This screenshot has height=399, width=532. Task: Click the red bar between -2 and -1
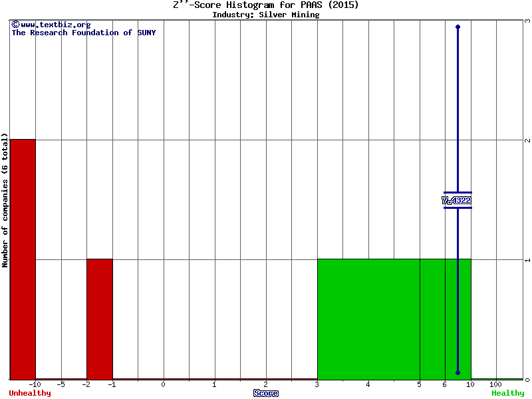100,319
